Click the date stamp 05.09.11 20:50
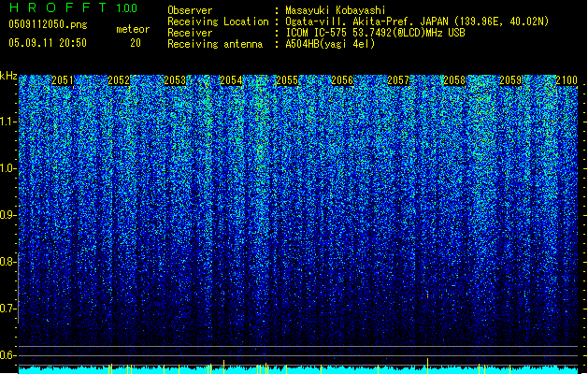 pos(48,43)
